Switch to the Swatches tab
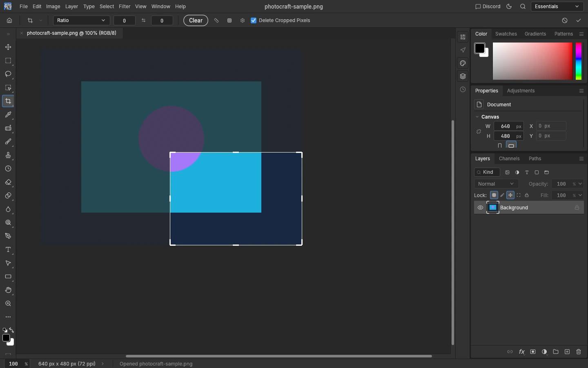Image resolution: width=588 pixels, height=368 pixels. (x=506, y=34)
